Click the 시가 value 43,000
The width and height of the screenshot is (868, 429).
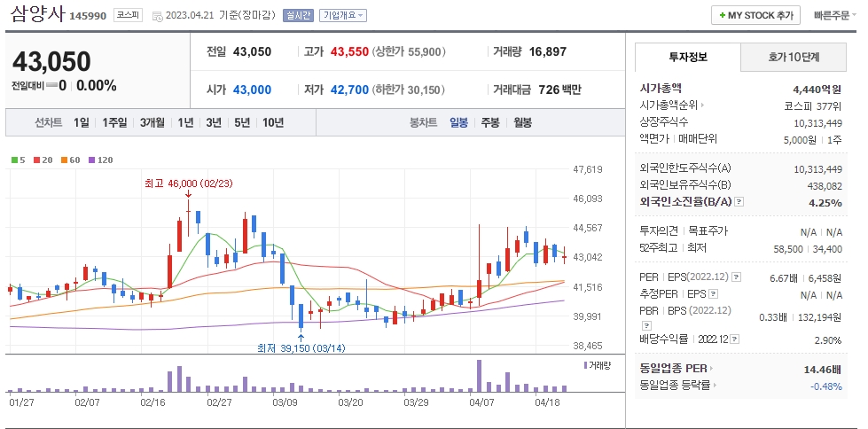[252, 90]
